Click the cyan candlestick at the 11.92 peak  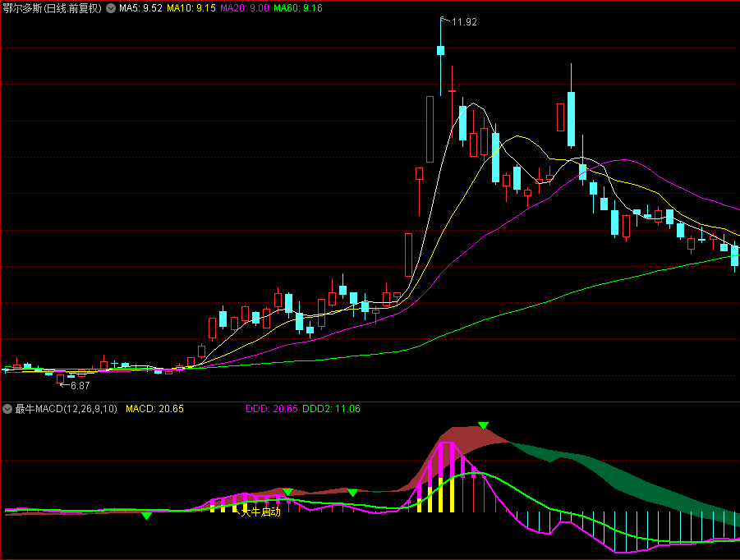(441, 51)
